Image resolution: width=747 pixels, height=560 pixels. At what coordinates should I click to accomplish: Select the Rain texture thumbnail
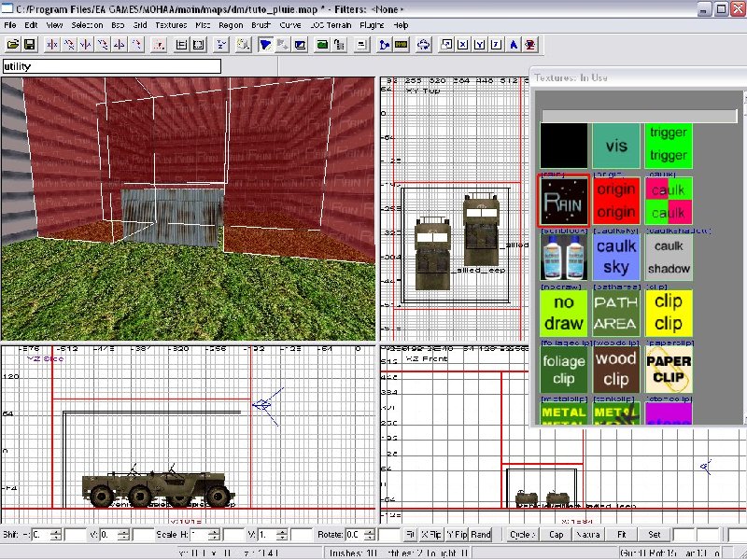pyautogui.click(x=564, y=201)
